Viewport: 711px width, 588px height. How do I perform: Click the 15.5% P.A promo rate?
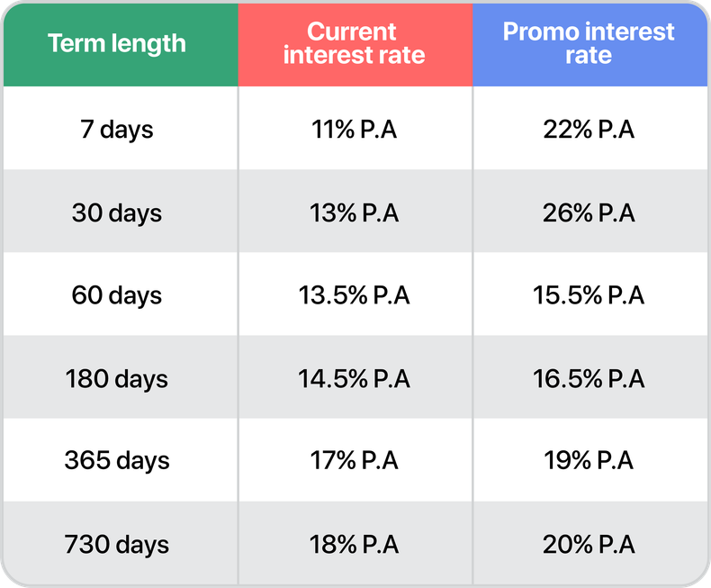pos(589,296)
